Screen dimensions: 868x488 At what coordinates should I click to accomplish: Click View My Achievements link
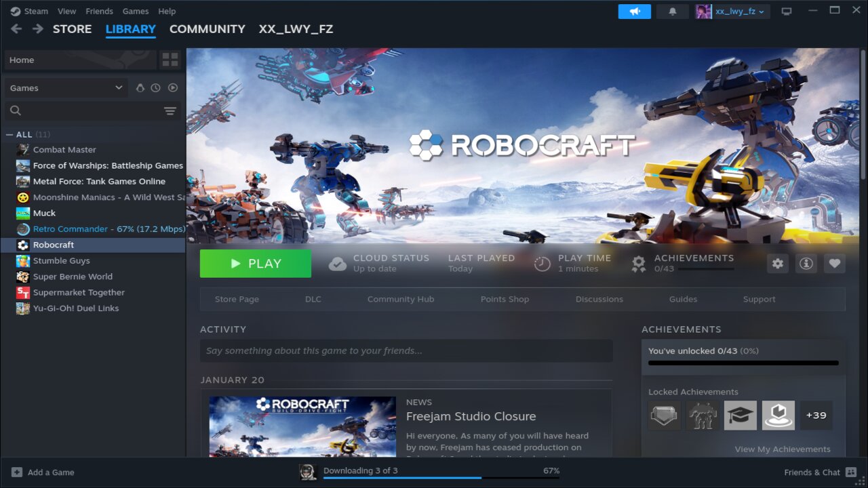point(783,449)
